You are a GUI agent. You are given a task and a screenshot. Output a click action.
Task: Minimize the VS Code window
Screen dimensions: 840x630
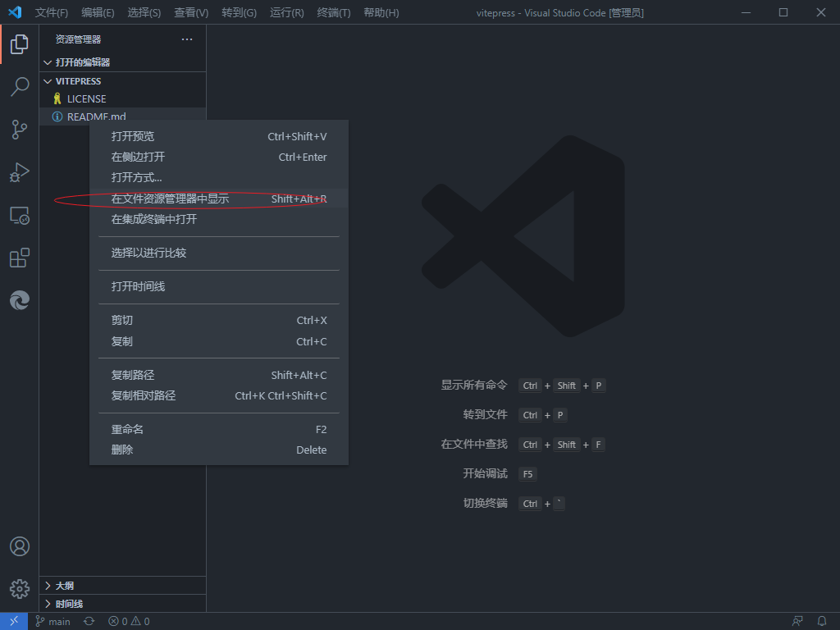pyautogui.click(x=746, y=12)
